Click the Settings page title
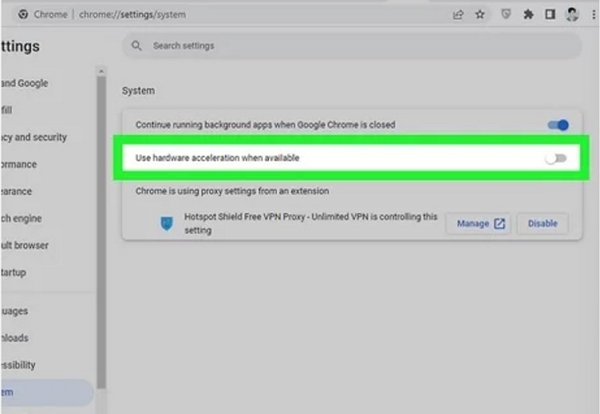Viewport: 600px width, 414px height. pos(20,46)
